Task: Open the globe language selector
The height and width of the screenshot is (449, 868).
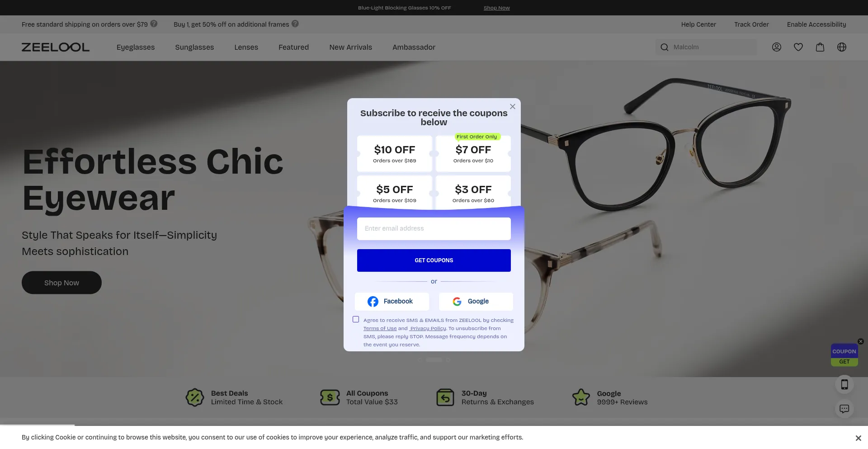Action: [x=841, y=47]
